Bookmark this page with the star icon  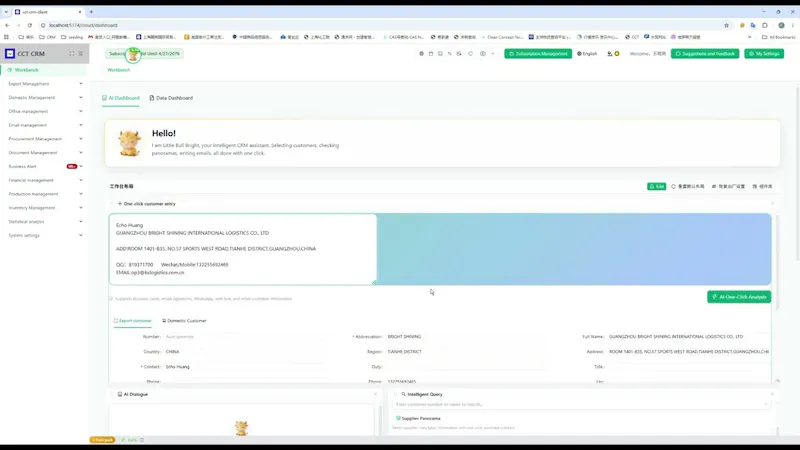pos(726,25)
